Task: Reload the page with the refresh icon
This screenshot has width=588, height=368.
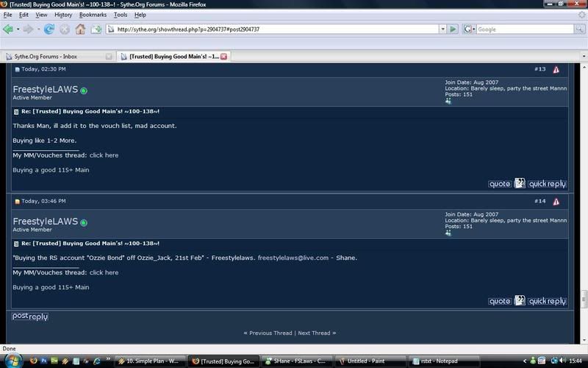Action: (49, 29)
